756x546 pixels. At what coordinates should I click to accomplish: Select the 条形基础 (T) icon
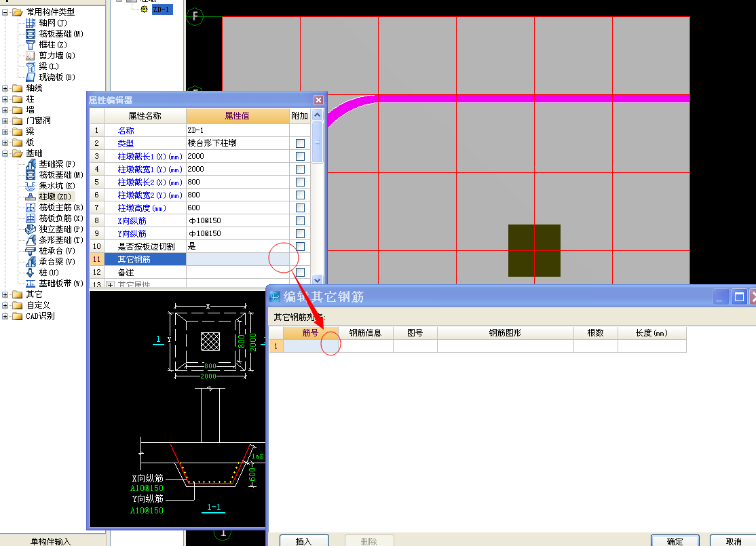(31, 240)
